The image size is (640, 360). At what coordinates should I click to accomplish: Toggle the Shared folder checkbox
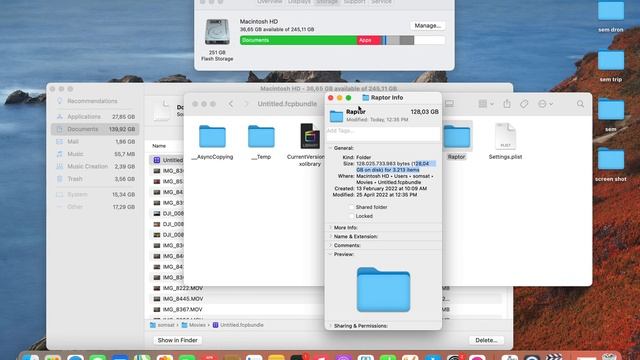(x=351, y=207)
